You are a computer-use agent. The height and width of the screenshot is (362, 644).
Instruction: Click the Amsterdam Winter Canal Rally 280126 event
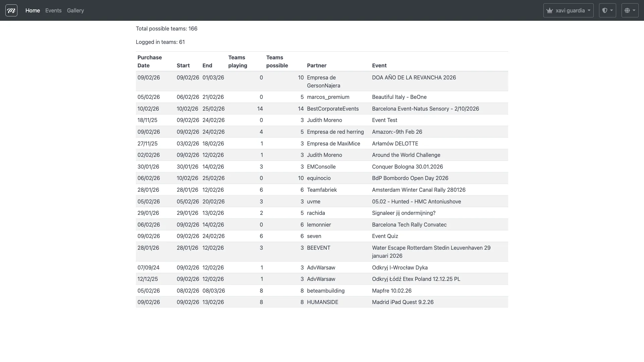click(419, 190)
